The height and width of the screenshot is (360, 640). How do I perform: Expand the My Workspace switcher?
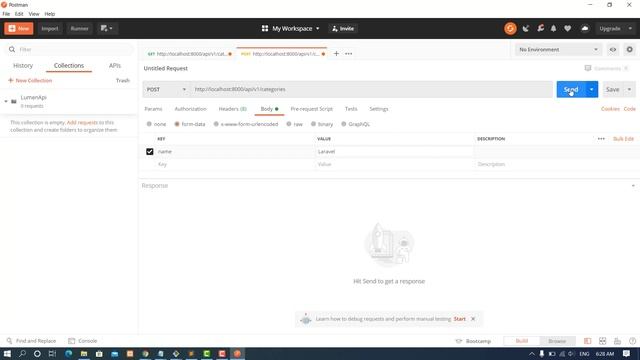(291, 29)
